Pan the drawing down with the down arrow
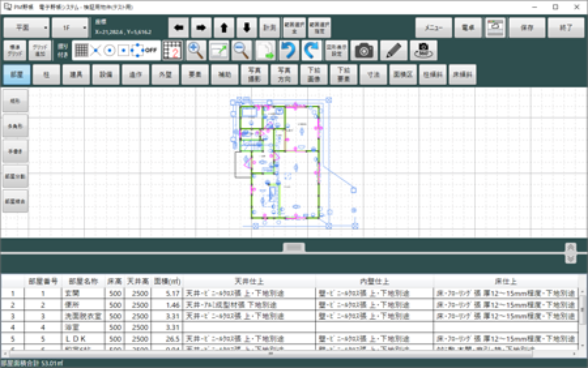The width and height of the screenshot is (588, 368). pos(247,28)
